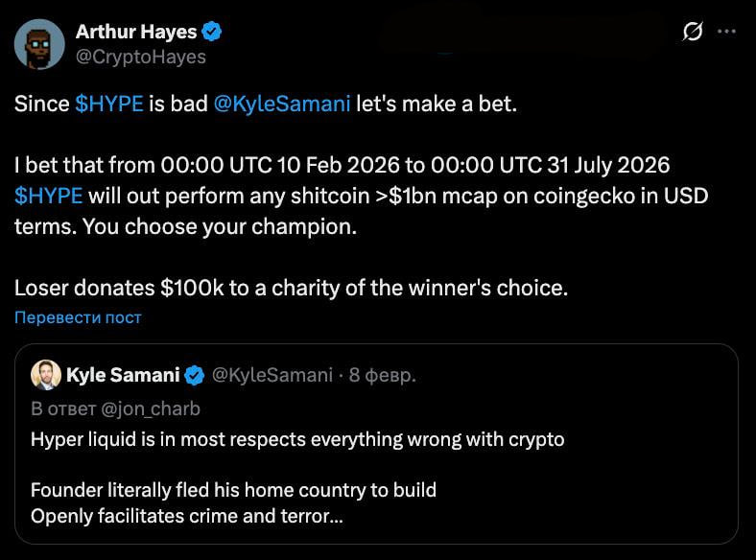Click "Перевести пост" to translate
This screenshot has width=756, height=560.
[x=78, y=317]
